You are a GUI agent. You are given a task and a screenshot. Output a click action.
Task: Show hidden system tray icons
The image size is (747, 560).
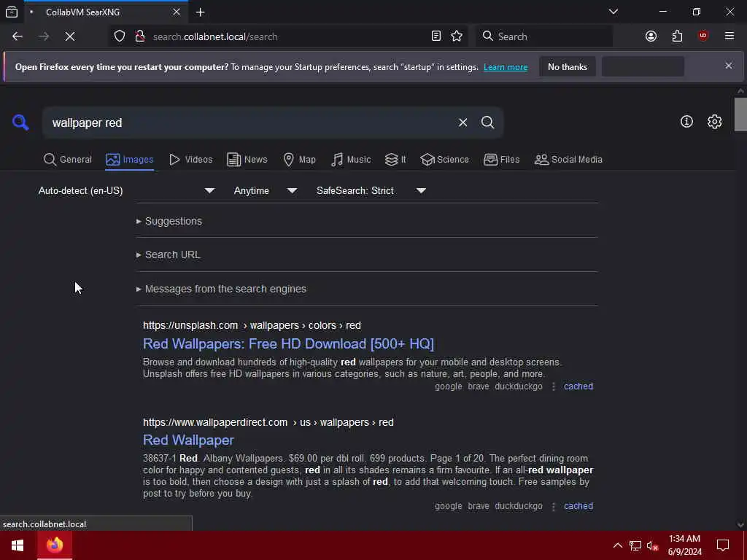(x=617, y=545)
